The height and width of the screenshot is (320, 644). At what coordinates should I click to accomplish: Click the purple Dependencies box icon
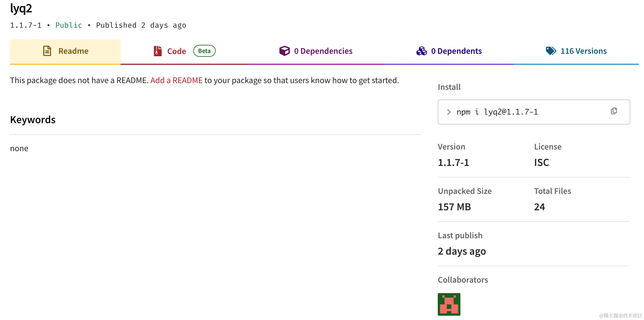(284, 51)
